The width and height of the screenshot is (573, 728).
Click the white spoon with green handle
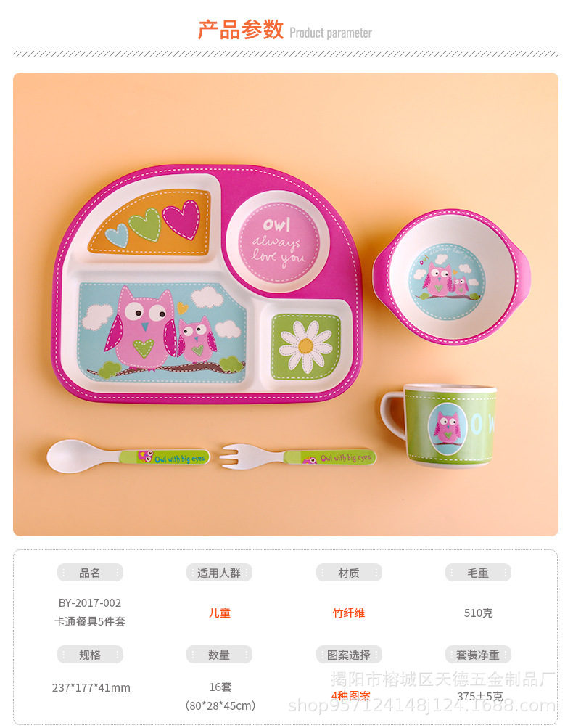pos(128,456)
